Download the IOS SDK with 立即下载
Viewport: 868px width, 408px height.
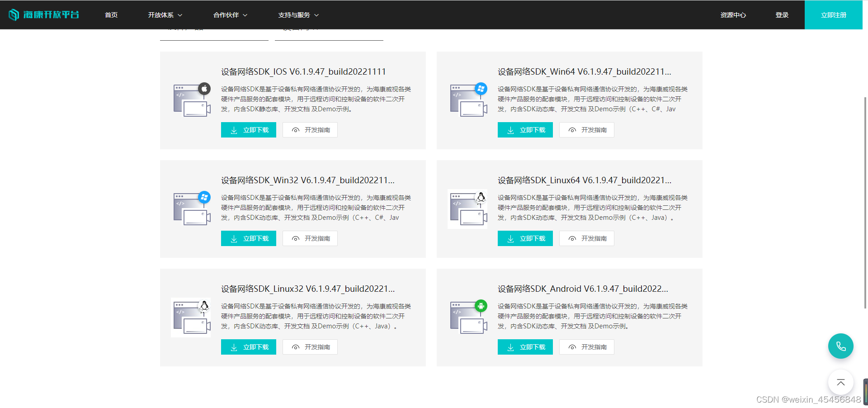249,130
